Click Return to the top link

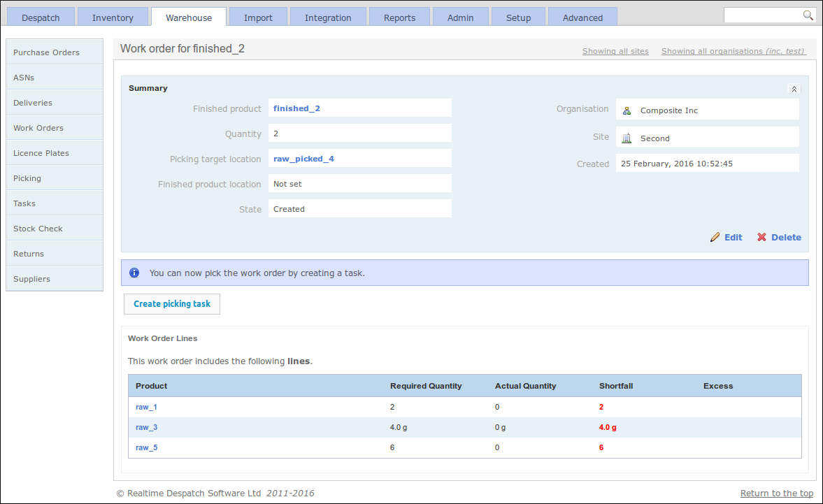pos(777,493)
